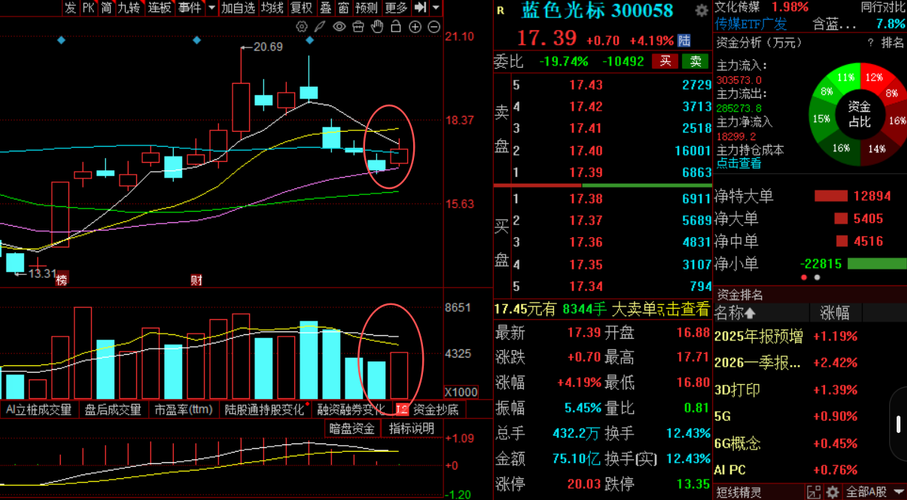Click the PK comparison button

[x=88, y=8]
